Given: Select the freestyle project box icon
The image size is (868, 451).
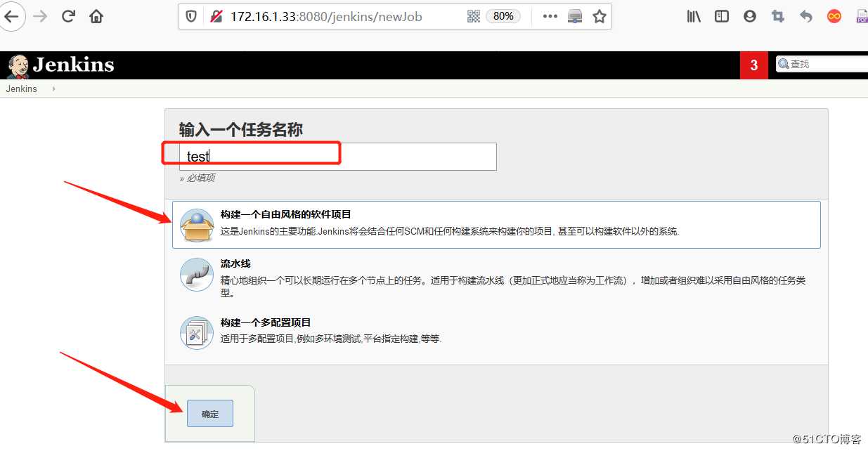Looking at the screenshot, I should point(197,225).
